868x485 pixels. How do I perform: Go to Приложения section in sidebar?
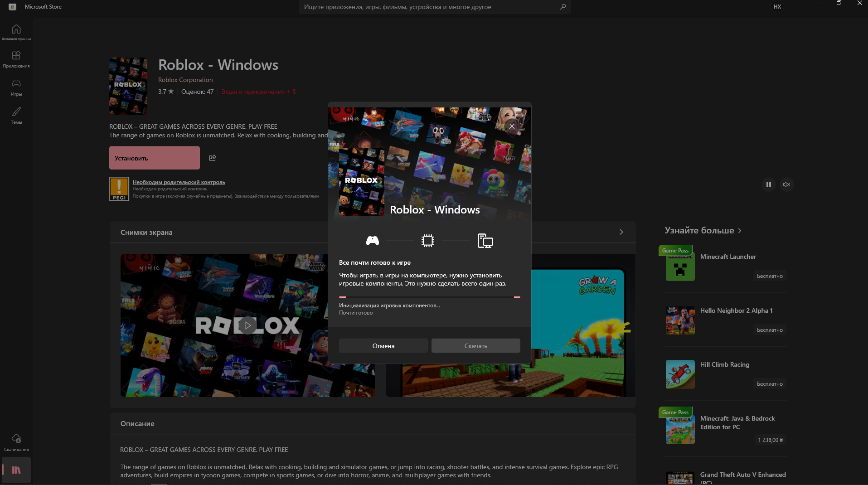pyautogui.click(x=16, y=59)
